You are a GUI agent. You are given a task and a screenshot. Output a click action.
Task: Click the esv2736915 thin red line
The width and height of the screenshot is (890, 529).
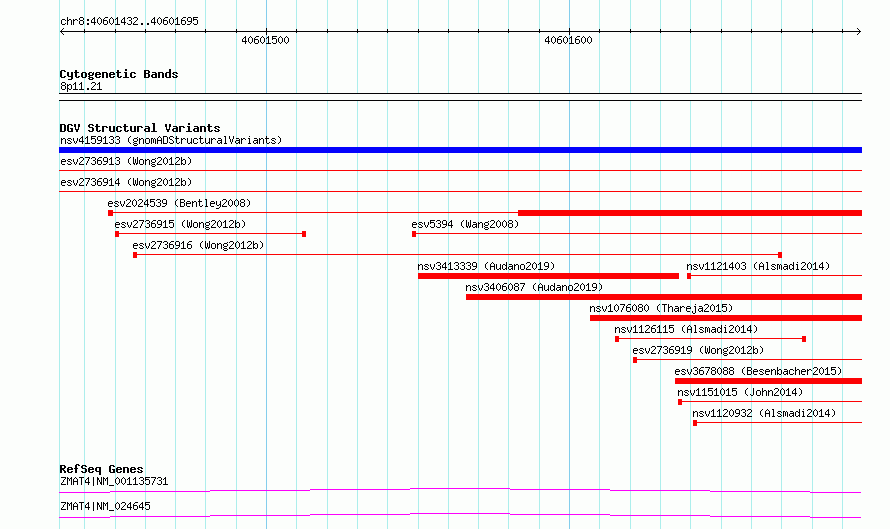[211, 234]
